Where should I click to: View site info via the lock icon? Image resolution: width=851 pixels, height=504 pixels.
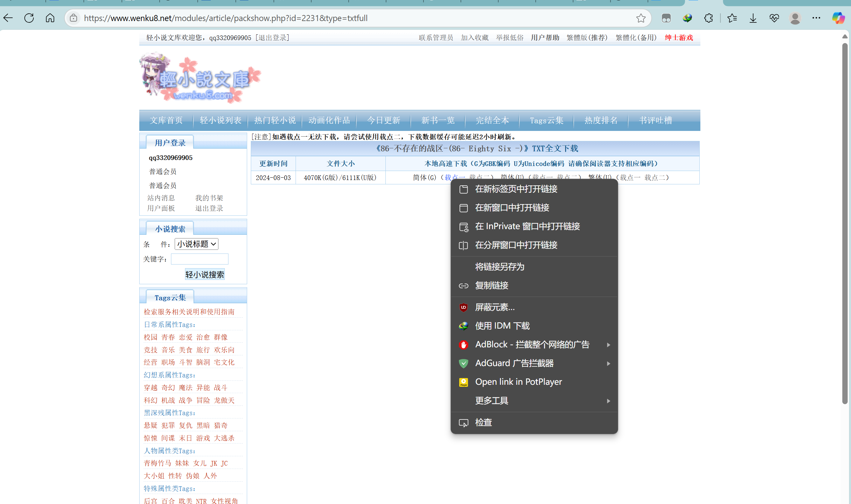pos(73,18)
